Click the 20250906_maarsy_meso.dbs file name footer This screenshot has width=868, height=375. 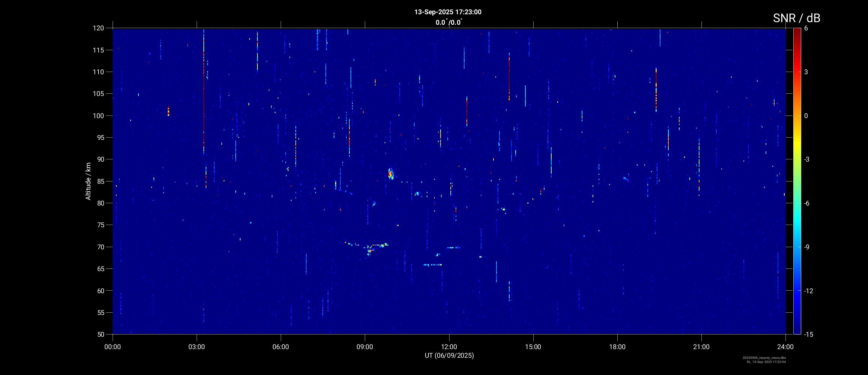tap(764, 358)
